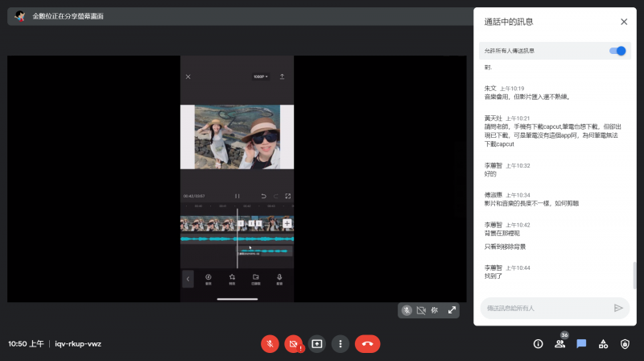The width and height of the screenshot is (644, 361).
Task: Show the participants list icon
Action: tap(559, 344)
